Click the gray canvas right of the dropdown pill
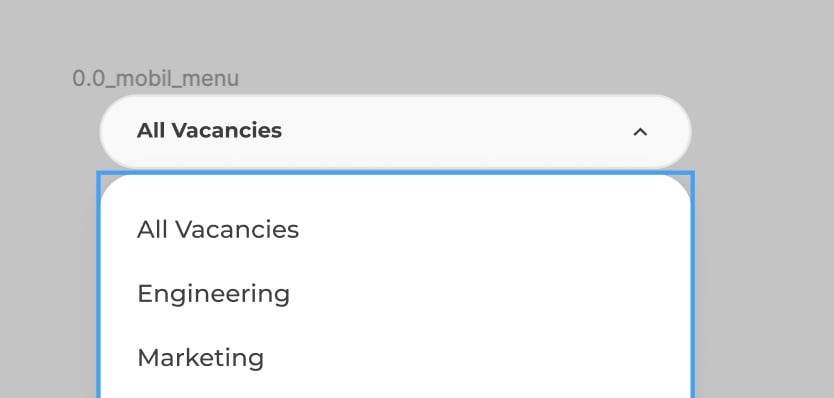Viewport: 834px width, 398px height. pyautogui.click(x=763, y=131)
